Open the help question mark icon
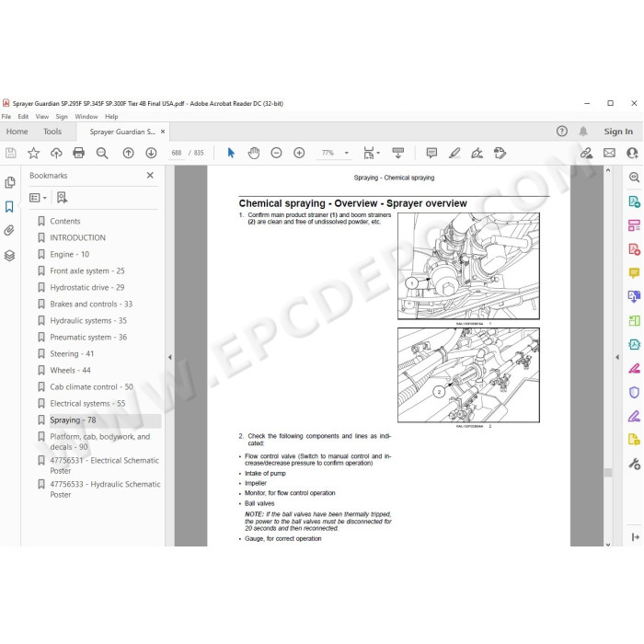The width and height of the screenshot is (644, 644). coord(562,132)
